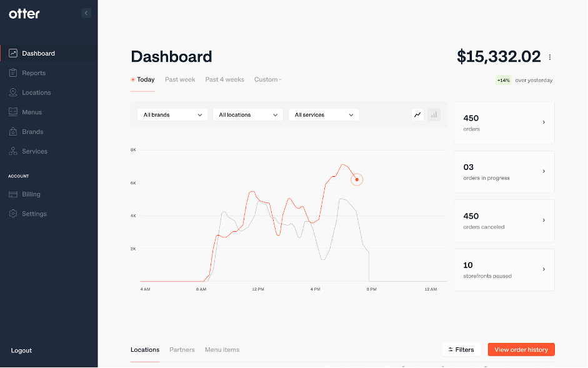Switch to the Partners tab
The image size is (588, 368).
pos(182,349)
